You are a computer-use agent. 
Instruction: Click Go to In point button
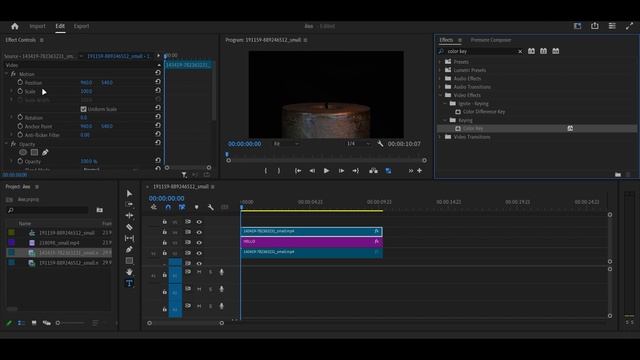pyautogui.click(x=298, y=171)
